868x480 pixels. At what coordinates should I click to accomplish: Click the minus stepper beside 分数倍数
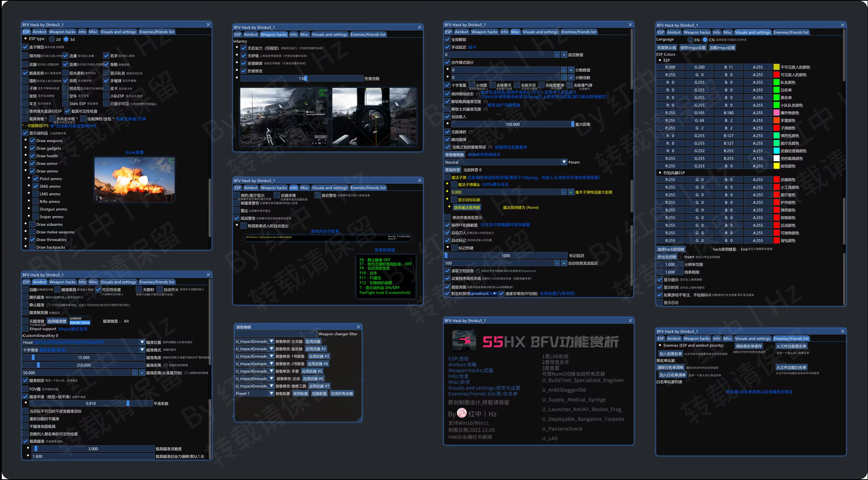point(564,77)
